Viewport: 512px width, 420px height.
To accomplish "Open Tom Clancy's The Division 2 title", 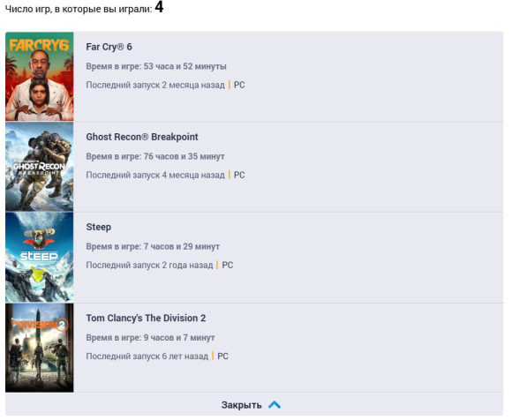I will pos(146,319).
